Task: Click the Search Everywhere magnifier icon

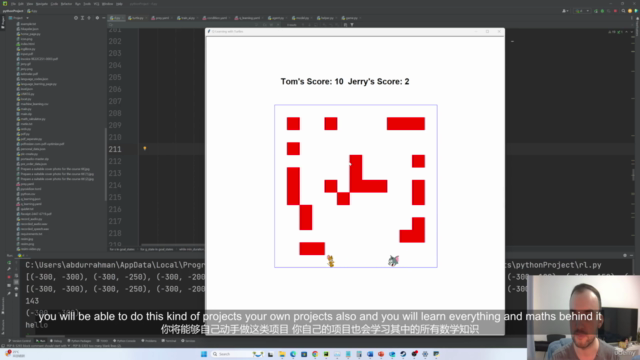Action: 623,11
